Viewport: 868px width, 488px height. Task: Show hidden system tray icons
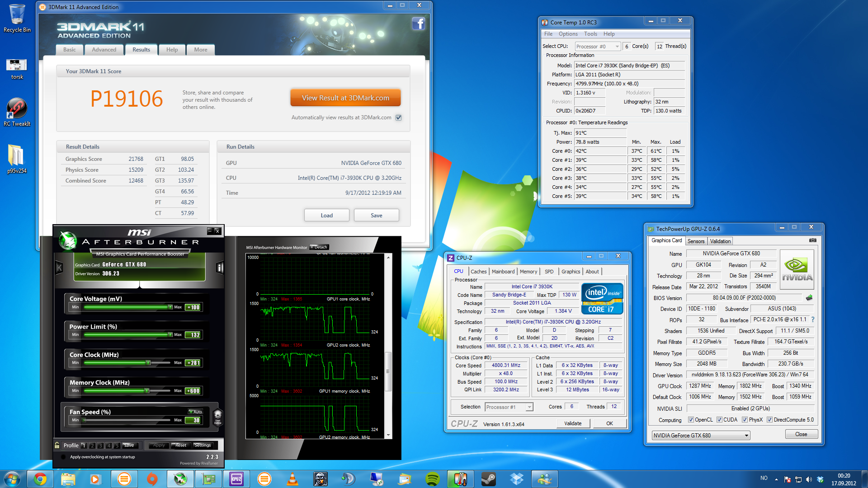pyautogui.click(x=776, y=479)
